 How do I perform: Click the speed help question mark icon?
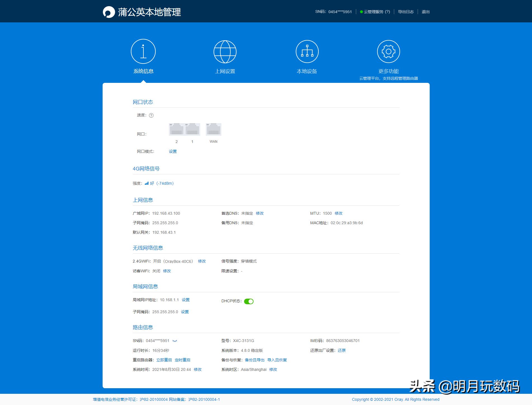[151, 115]
